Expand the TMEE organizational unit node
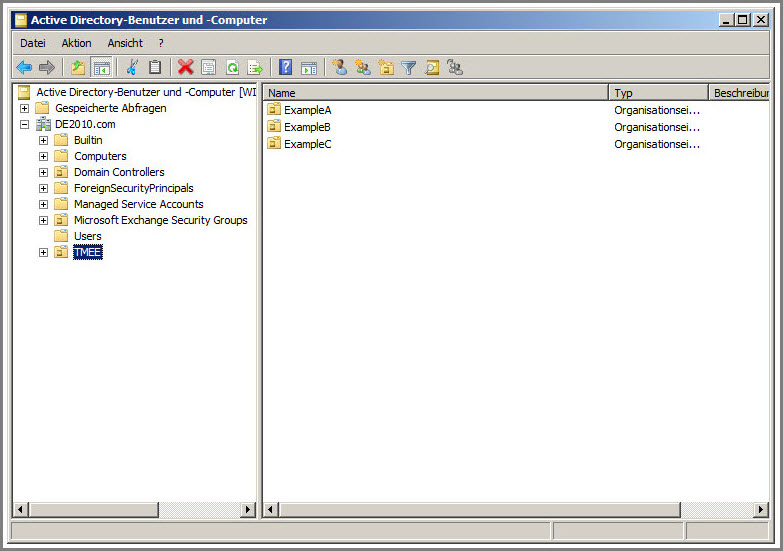This screenshot has height=551, width=783. pos(43,252)
